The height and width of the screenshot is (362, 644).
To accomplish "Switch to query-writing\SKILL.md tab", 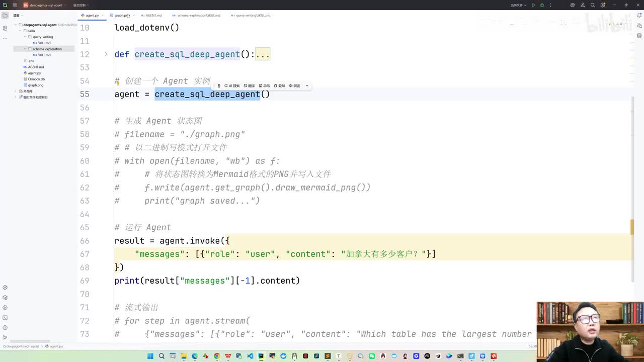I will click(x=251, y=16).
